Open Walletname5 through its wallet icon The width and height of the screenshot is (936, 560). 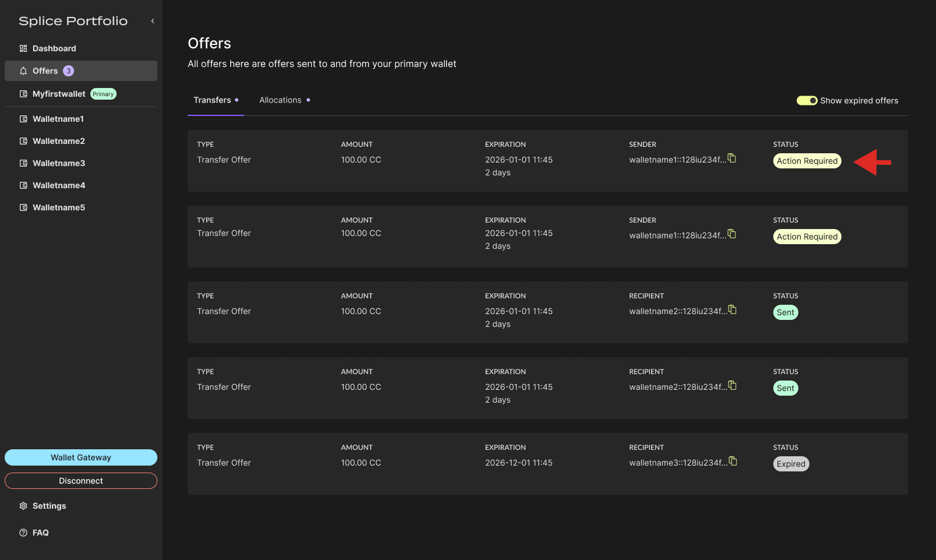(x=23, y=207)
